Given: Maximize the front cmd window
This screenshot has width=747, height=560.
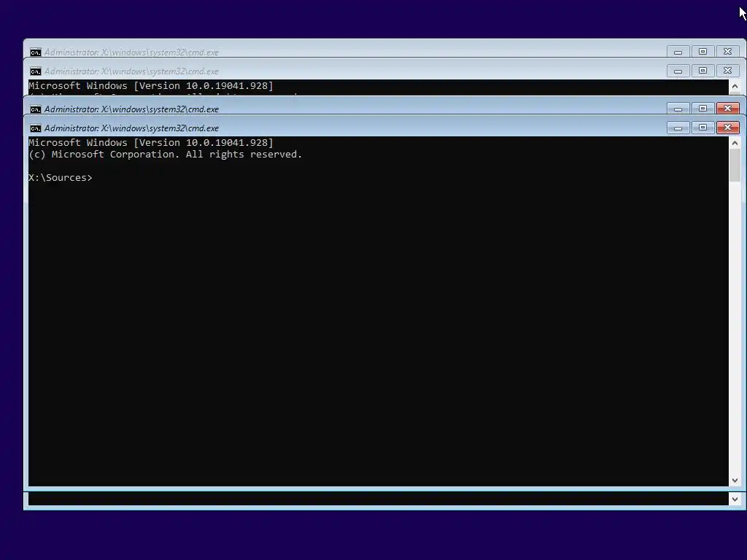Looking at the screenshot, I should [x=703, y=128].
